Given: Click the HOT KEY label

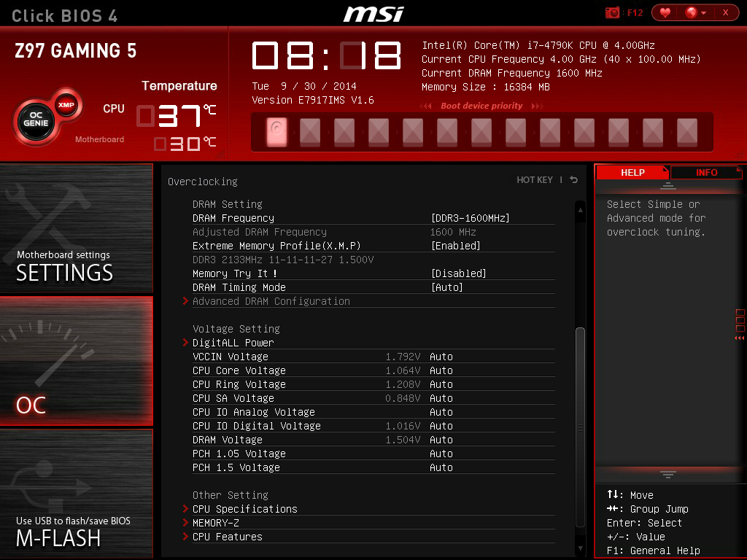Looking at the screenshot, I should click(x=535, y=180).
